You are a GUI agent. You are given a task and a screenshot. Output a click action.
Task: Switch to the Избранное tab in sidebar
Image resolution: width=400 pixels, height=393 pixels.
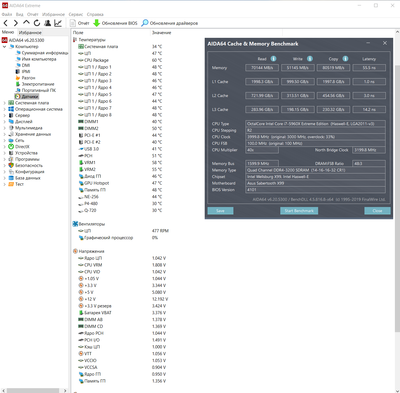(x=30, y=32)
